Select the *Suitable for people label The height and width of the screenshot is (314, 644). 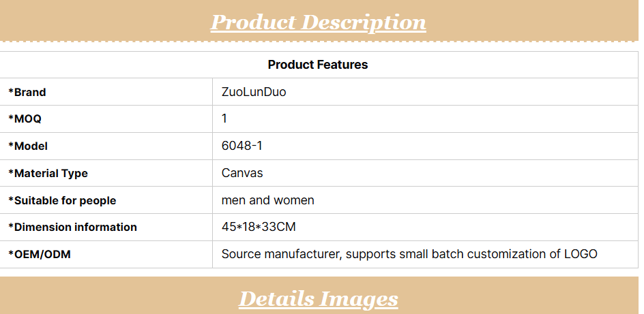click(x=62, y=200)
